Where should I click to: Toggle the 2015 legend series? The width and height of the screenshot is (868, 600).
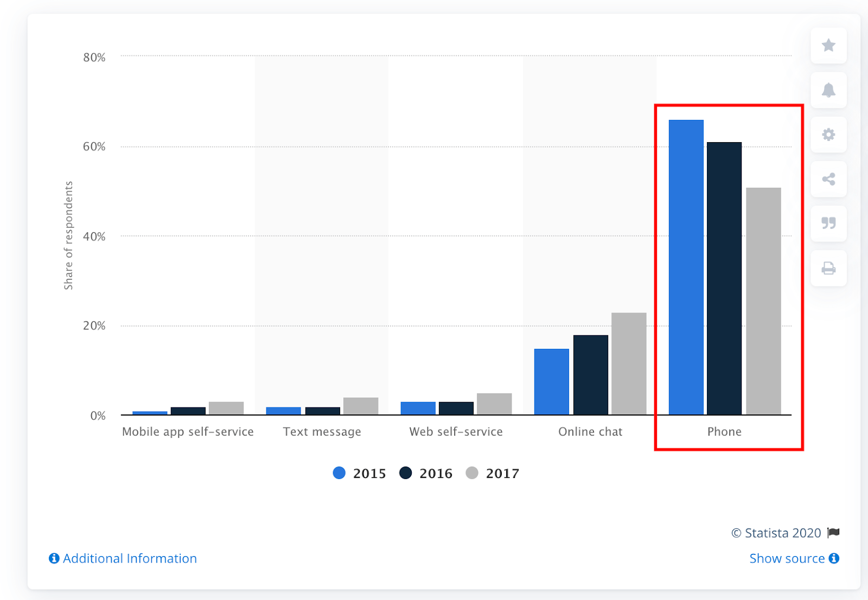click(x=359, y=473)
